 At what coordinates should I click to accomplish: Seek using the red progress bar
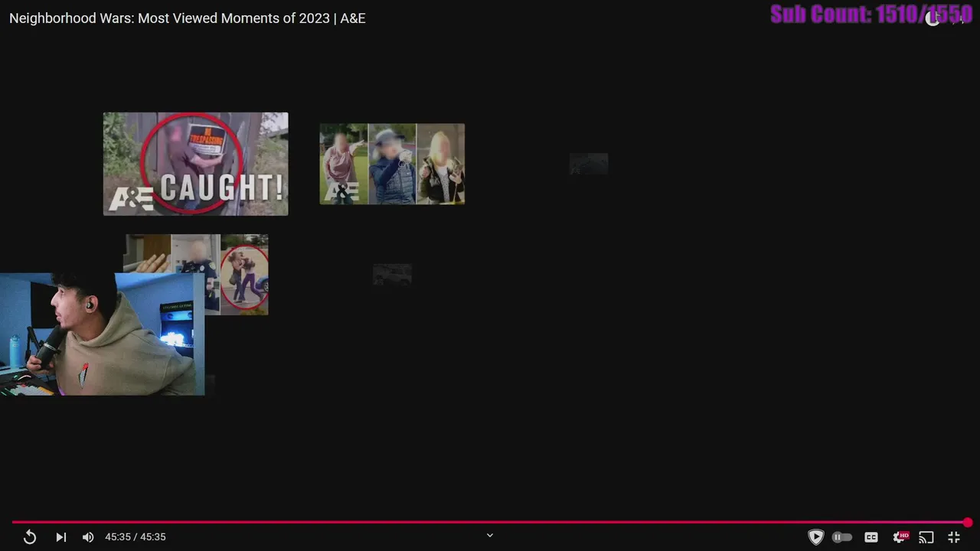[490, 522]
